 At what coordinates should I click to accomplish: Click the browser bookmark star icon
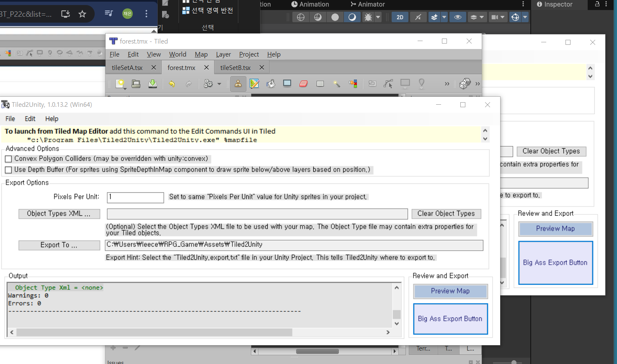pos(82,14)
